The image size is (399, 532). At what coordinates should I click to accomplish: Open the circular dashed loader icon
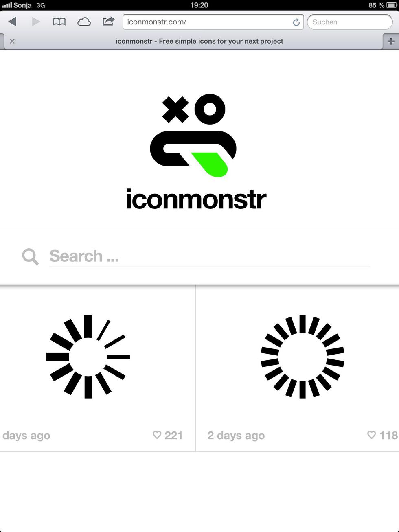(303, 357)
